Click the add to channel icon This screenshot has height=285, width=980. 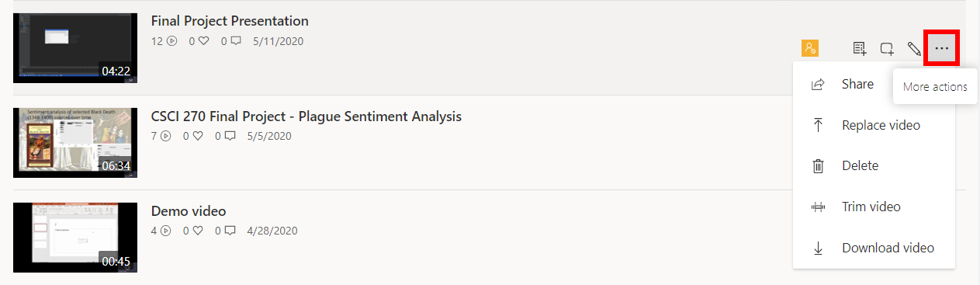(x=887, y=49)
